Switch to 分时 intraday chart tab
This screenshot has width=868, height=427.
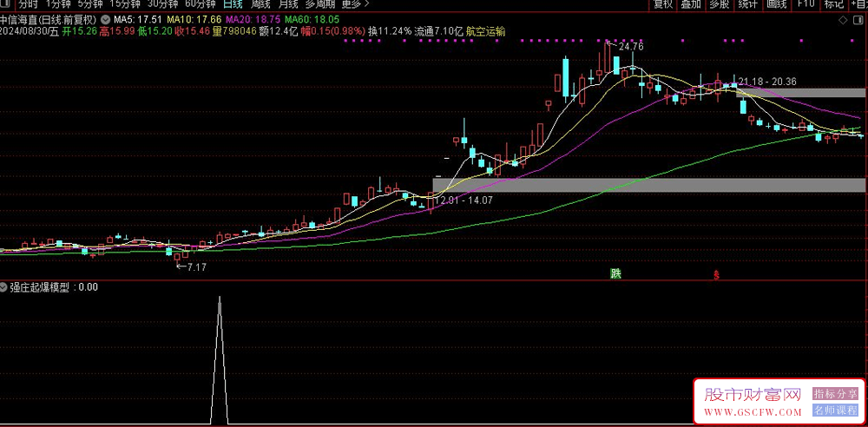coord(30,4)
